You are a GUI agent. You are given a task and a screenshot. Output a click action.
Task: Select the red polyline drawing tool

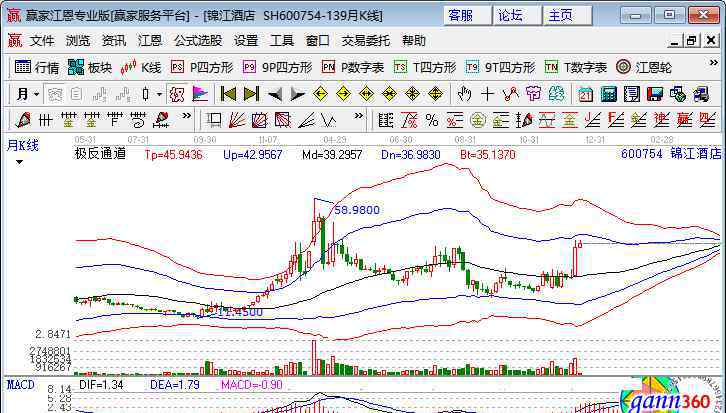(510, 94)
